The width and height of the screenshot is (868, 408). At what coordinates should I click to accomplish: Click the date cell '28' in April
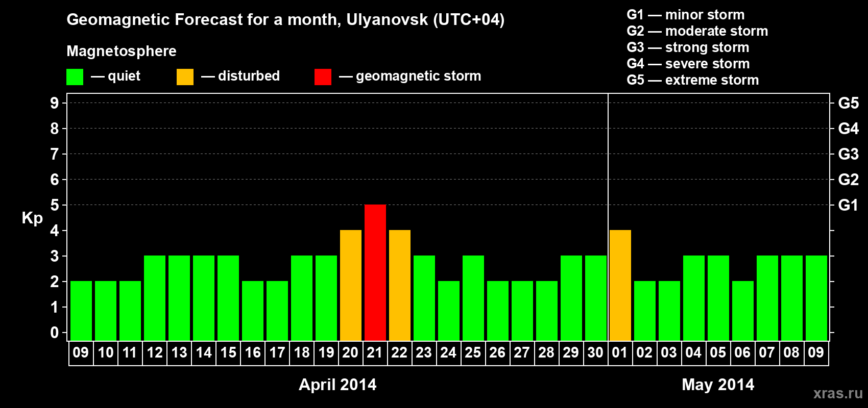tap(547, 353)
